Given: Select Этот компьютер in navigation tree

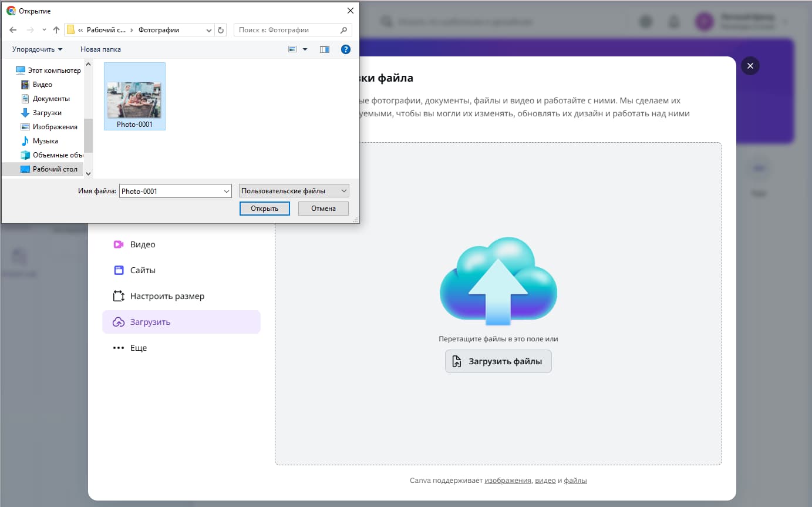Looking at the screenshot, I should coord(48,70).
